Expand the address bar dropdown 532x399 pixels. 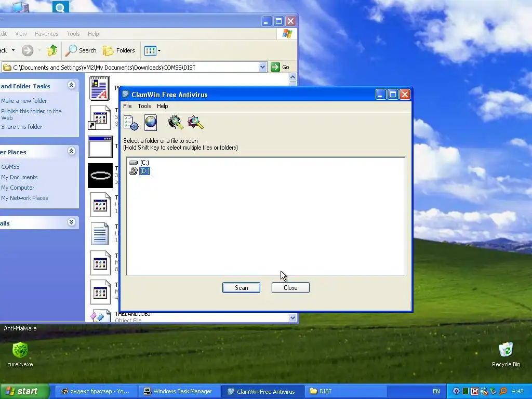(262, 67)
